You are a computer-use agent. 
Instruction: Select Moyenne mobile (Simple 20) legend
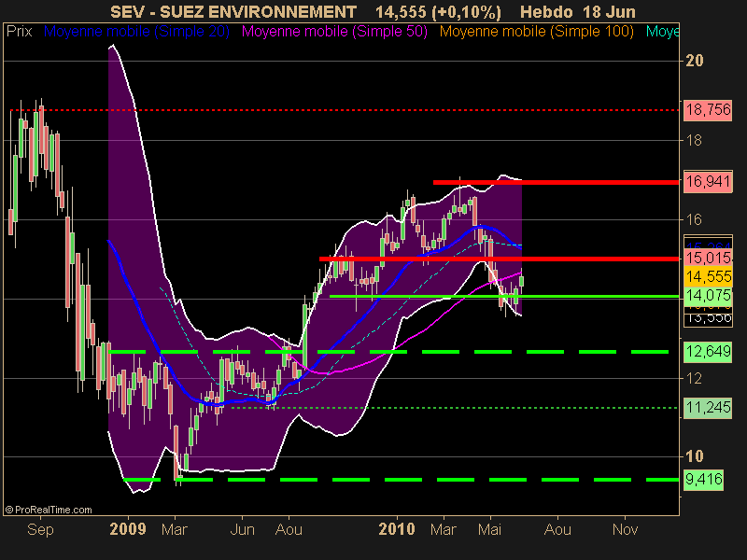tap(136, 32)
